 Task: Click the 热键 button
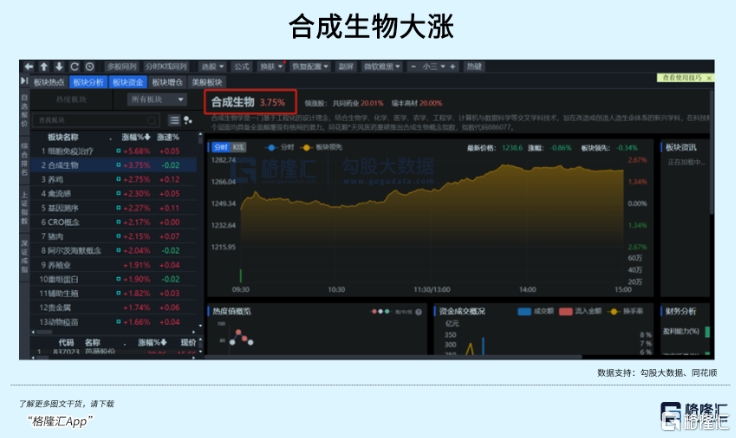click(x=474, y=67)
